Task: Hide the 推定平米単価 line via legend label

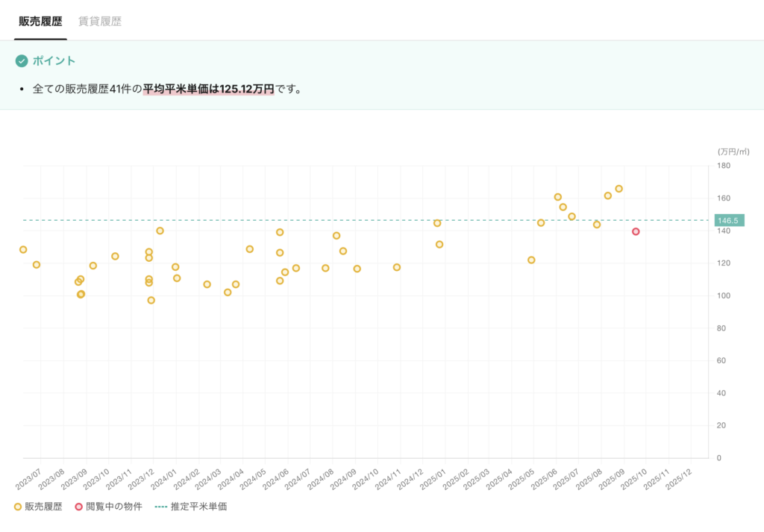Action: click(x=198, y=507)
